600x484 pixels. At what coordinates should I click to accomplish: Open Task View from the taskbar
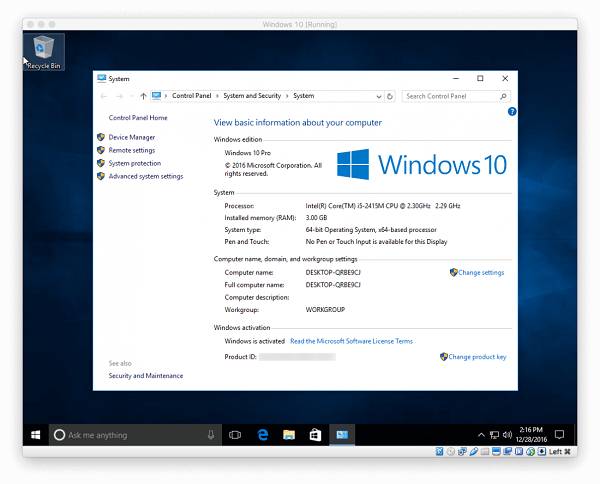pos(235,435)
